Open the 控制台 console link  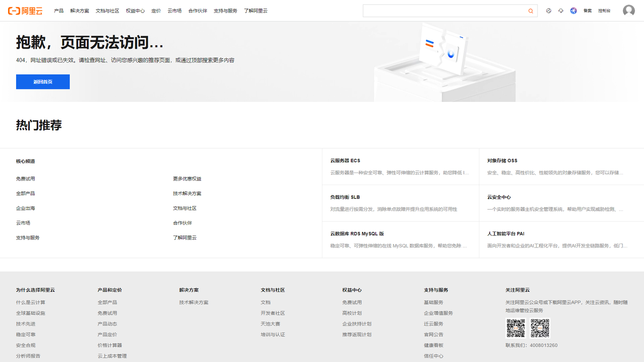tap(604, 11)
